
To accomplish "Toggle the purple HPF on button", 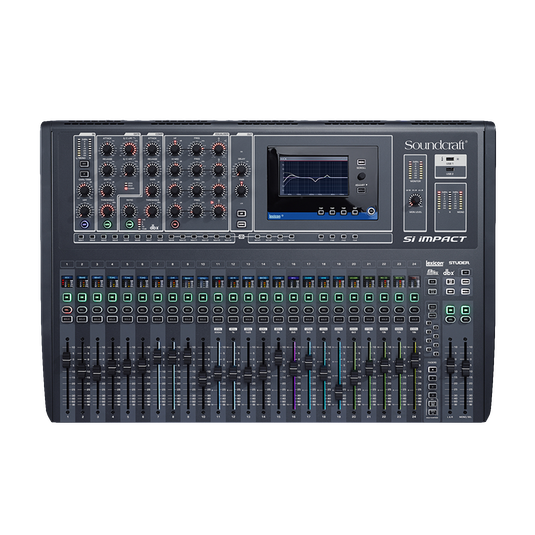I will [85, 224].
